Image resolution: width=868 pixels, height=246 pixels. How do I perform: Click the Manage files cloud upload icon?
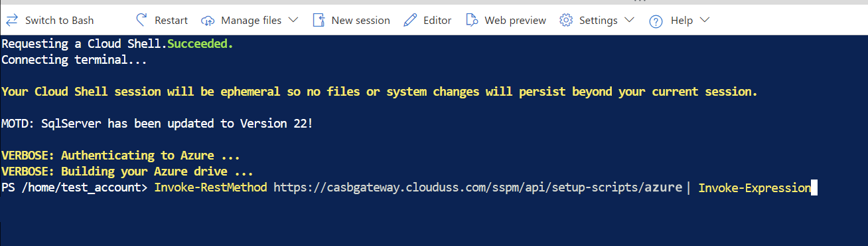pyautogui.click(x=208, y=21)
